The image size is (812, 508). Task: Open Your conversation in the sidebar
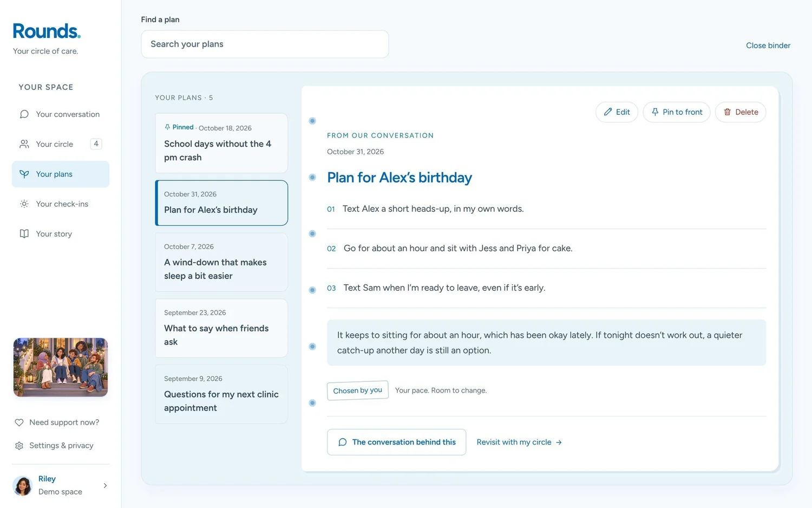pyautogui.click(x=61, y=114)
